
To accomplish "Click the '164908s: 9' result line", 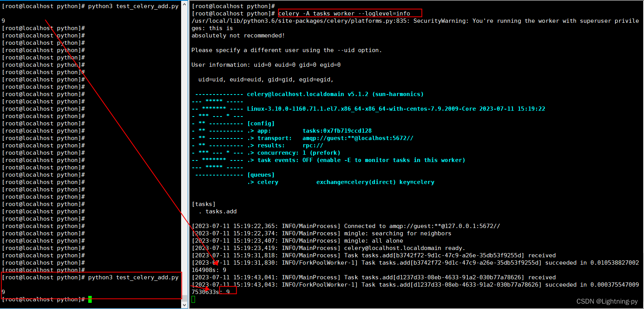I will [209, 270].
